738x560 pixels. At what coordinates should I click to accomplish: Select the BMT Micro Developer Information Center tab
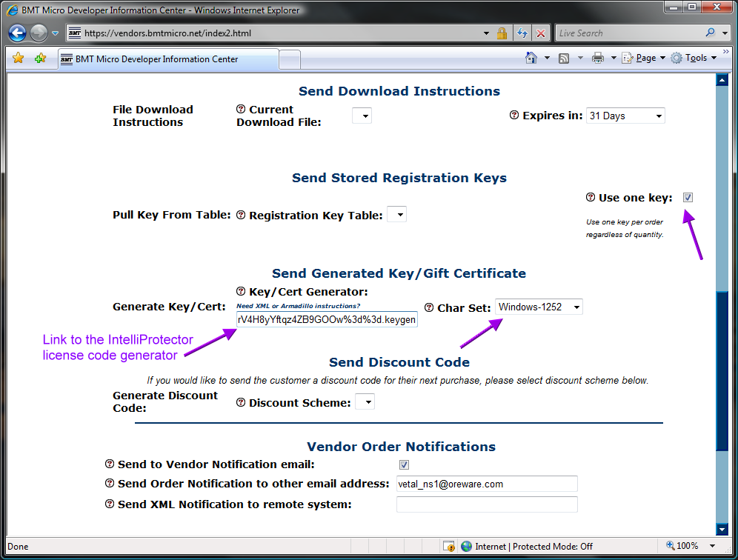[168, 59]
